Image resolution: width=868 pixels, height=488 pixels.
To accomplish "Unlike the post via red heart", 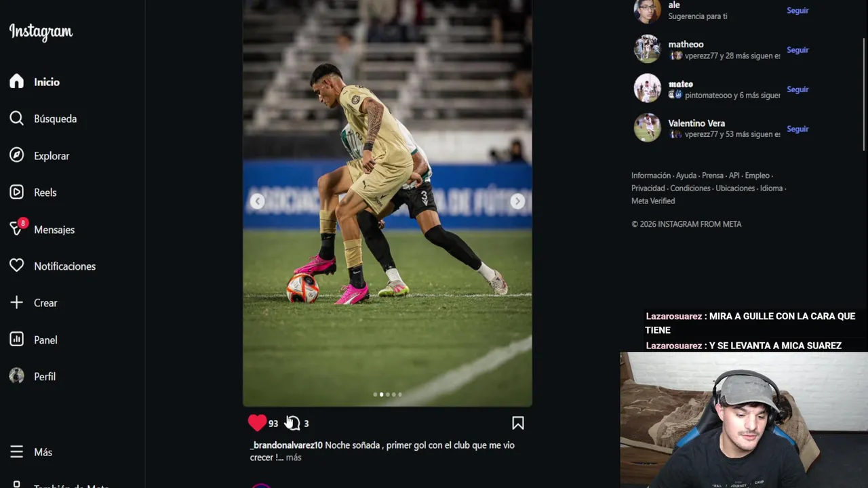I will pyautogui.click(x=257, y=423).
